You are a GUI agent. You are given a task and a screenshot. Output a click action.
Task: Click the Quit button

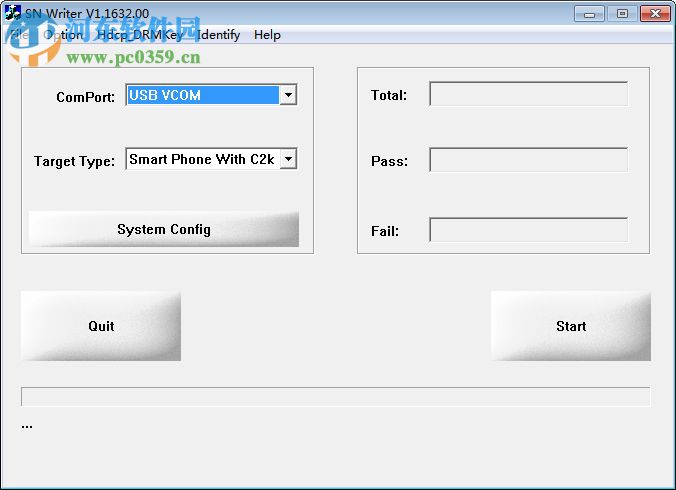coord(101,326)
